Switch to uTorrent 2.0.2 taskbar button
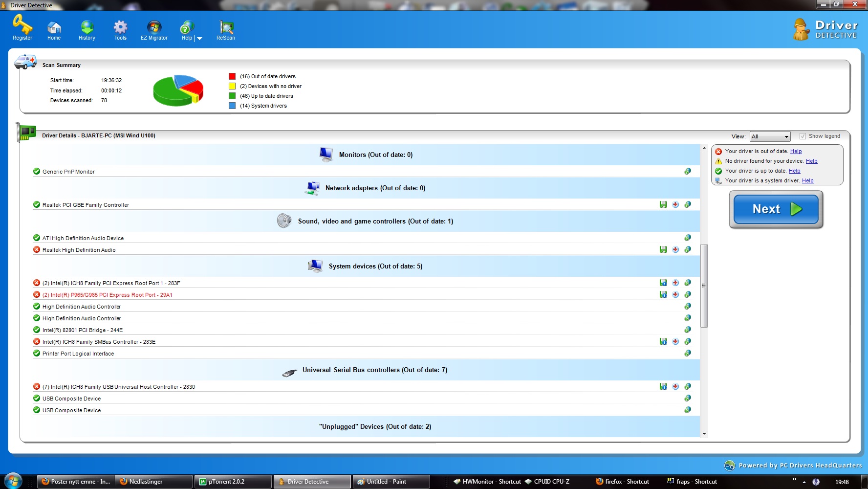868x489 pixels. pos(233,482)
